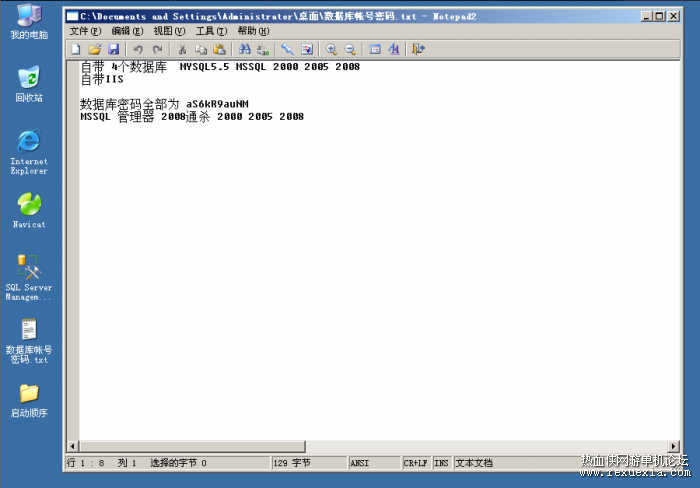Toggle the INS insert mode status entry

point(441,463)
